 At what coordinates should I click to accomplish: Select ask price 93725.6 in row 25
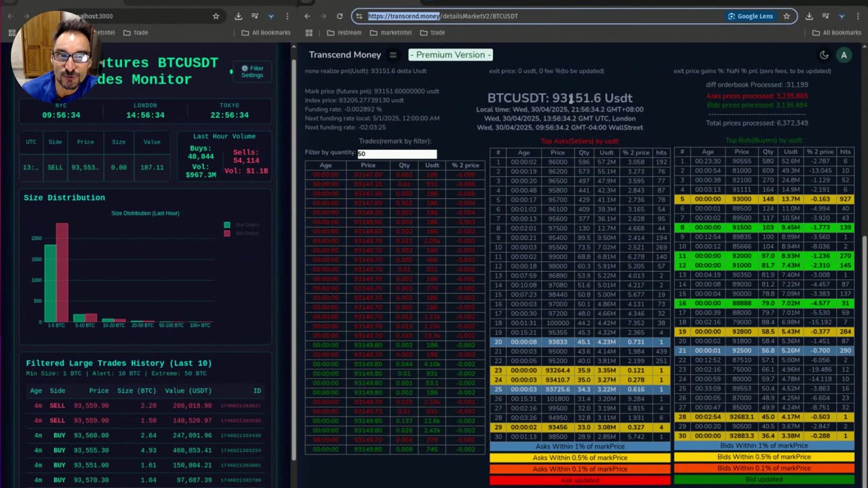(x=557, y=390)
